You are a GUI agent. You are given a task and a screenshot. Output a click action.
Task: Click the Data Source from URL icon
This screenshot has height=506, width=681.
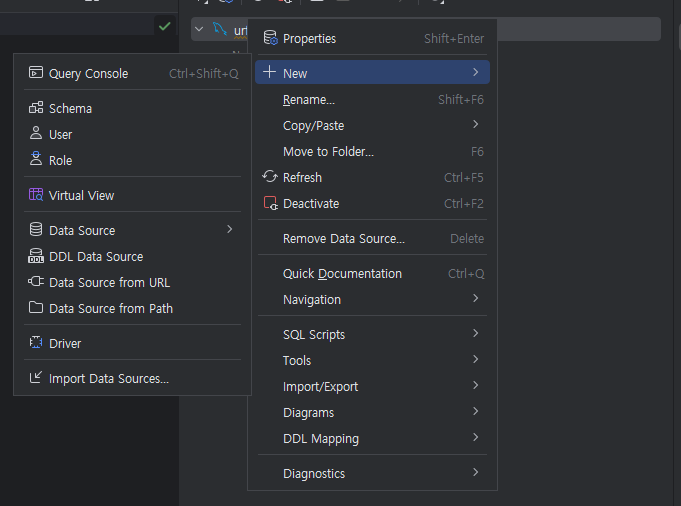[x=36, y=282]
